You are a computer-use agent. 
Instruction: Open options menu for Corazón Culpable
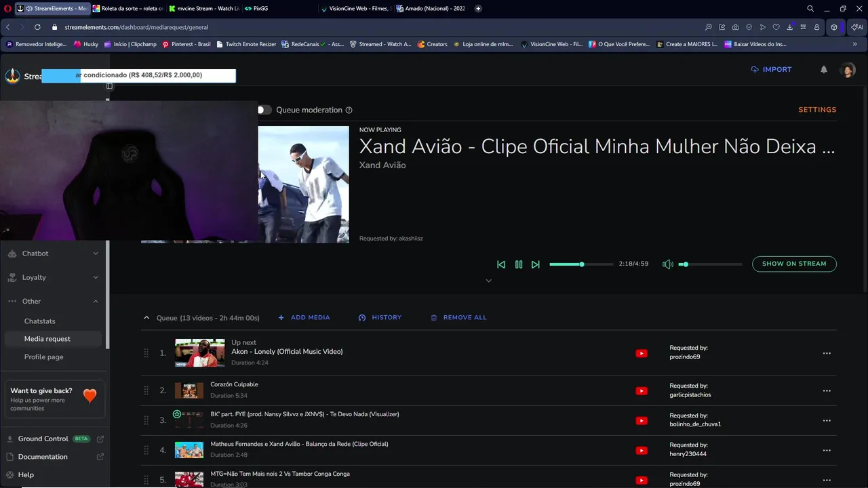click(x=827, y=390)
